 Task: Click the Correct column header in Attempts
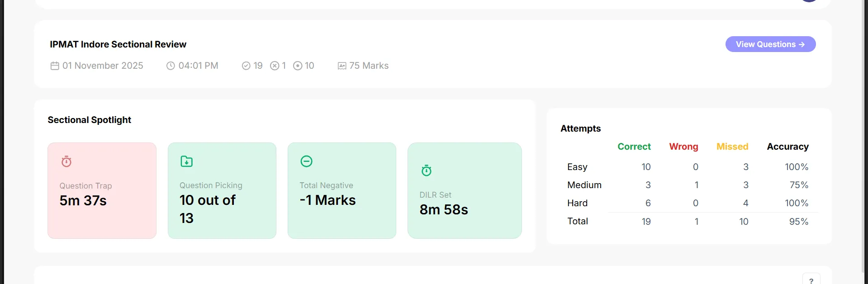tap(634, 147)
